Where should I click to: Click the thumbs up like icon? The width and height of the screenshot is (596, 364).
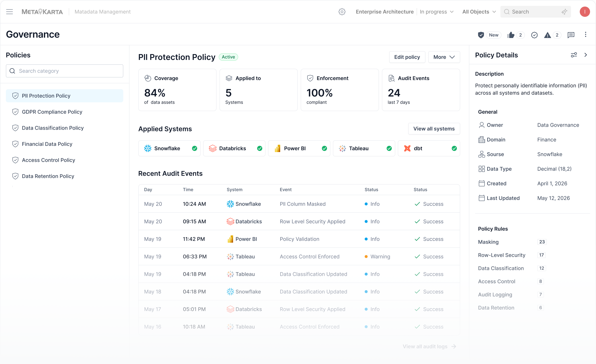click(511, 35)
